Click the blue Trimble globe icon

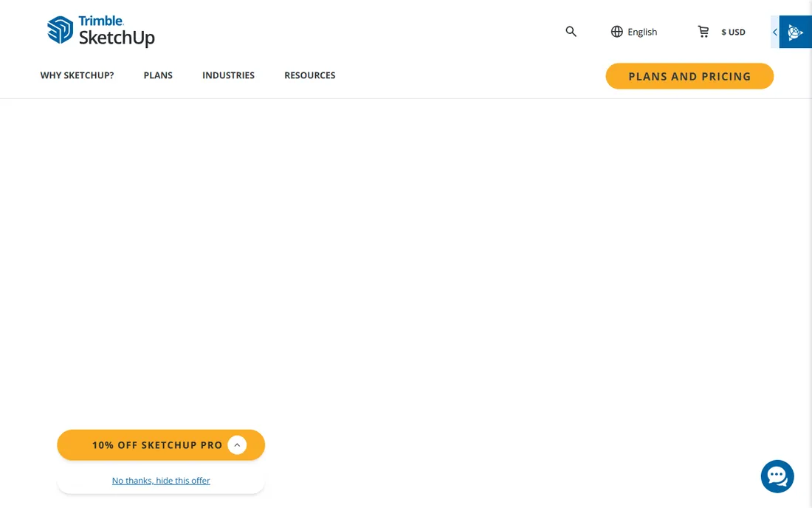click(796, 32)
